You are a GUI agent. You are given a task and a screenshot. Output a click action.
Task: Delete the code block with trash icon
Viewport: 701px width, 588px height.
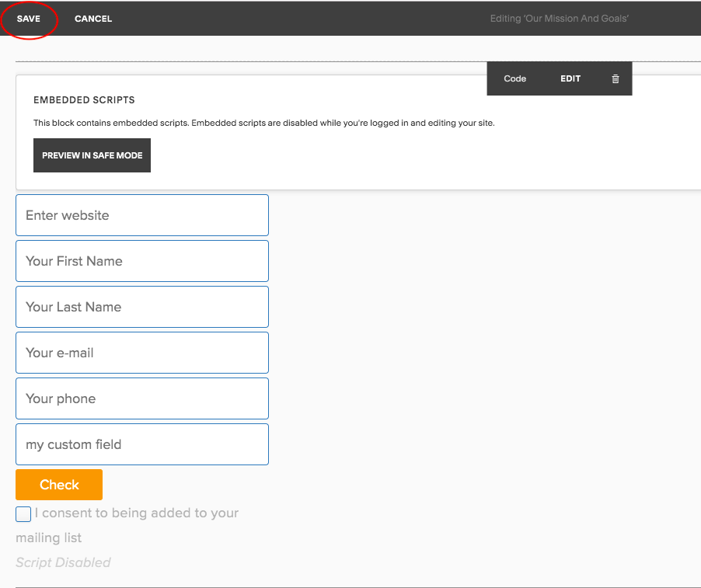tap(616, 78)
